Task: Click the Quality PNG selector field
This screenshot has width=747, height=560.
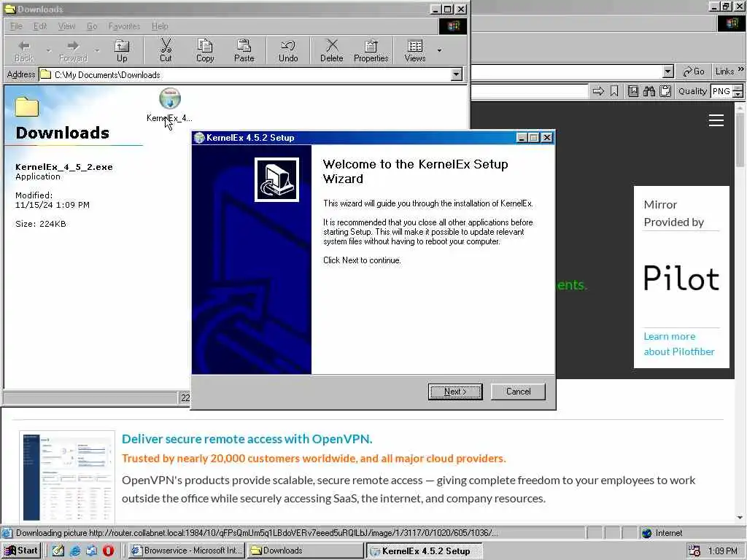Action: pos(721,91)
